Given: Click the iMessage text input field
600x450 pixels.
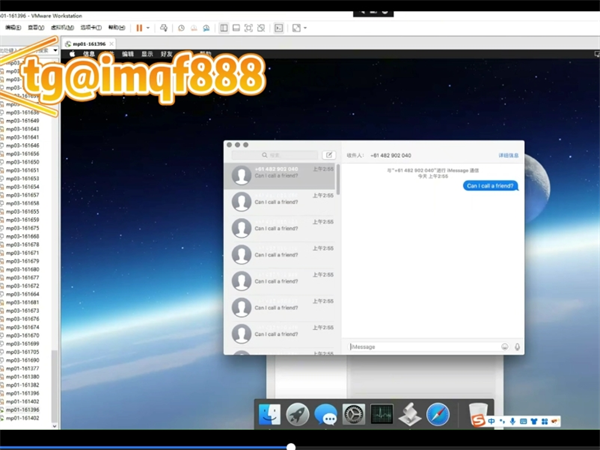Looking at the screenshot, I should [x=420, y=347].
